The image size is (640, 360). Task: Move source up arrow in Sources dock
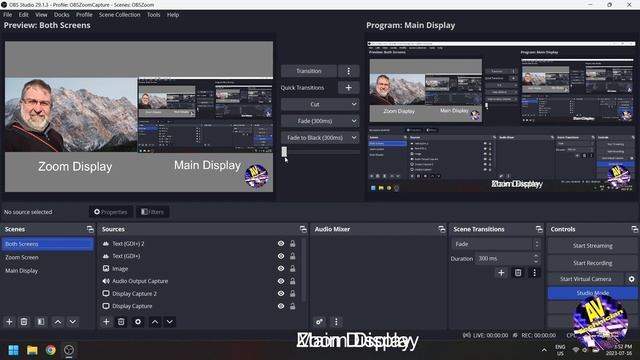(155, 322)
